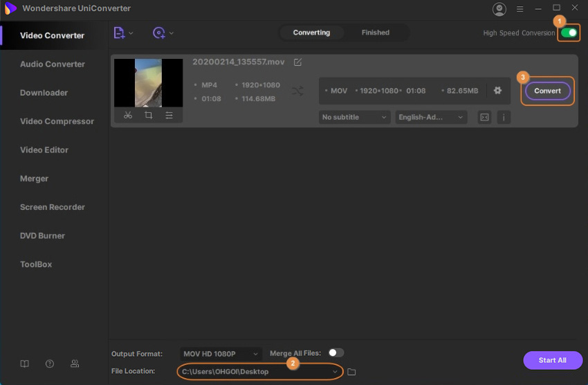Screen dimensions: 588x385
Task: Open the output folder icon
Action: (351, 372)
